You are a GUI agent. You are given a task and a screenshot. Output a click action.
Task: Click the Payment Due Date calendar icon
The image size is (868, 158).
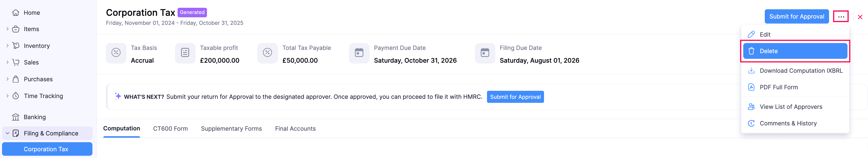[x=359, y=53]
